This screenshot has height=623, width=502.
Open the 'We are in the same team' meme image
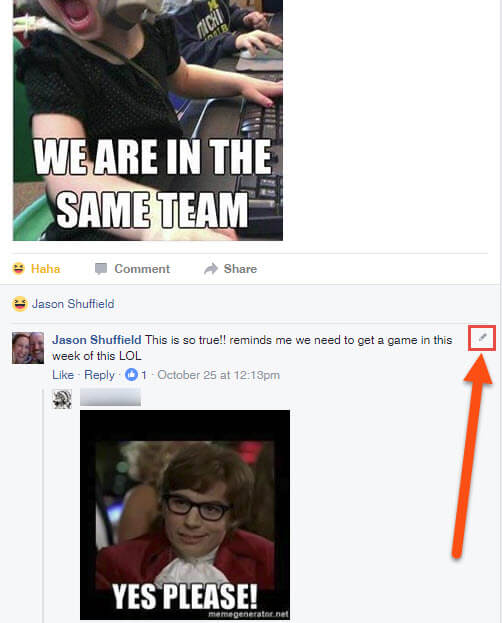tap(148, 120)
